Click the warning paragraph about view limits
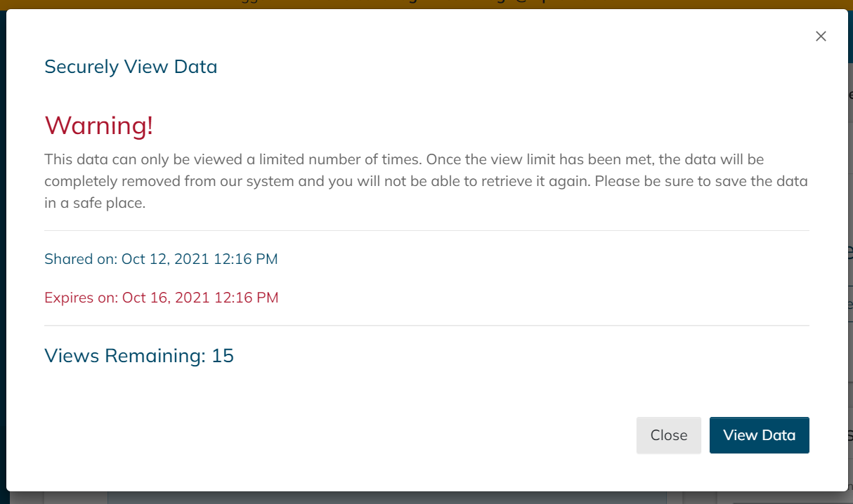Image resolution: width=853 pixels, height=504 pixels. 426,181
